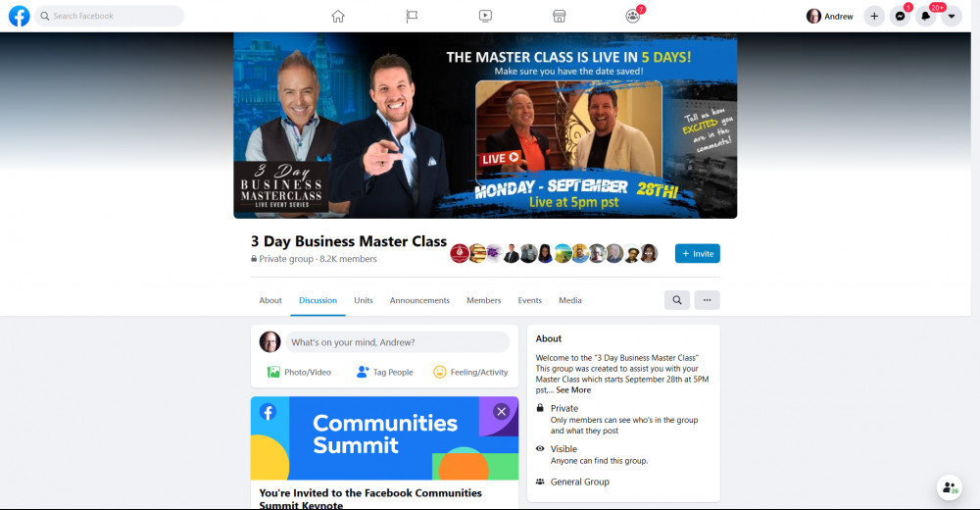Open the Watch video icon
980x510 pixels.
pyautogui.click(x=486, y=17)
